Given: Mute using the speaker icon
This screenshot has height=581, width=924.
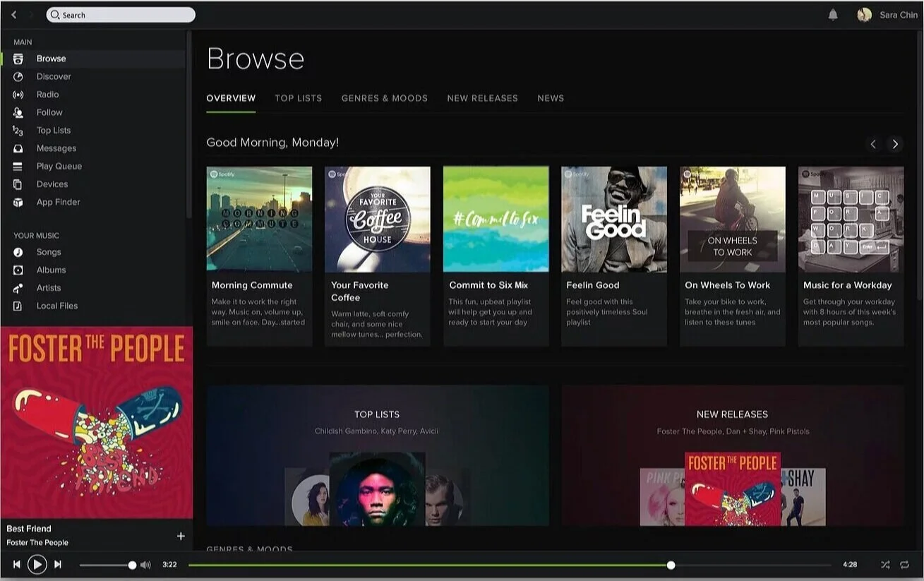Looking at the screenshot, I should 145,565.
